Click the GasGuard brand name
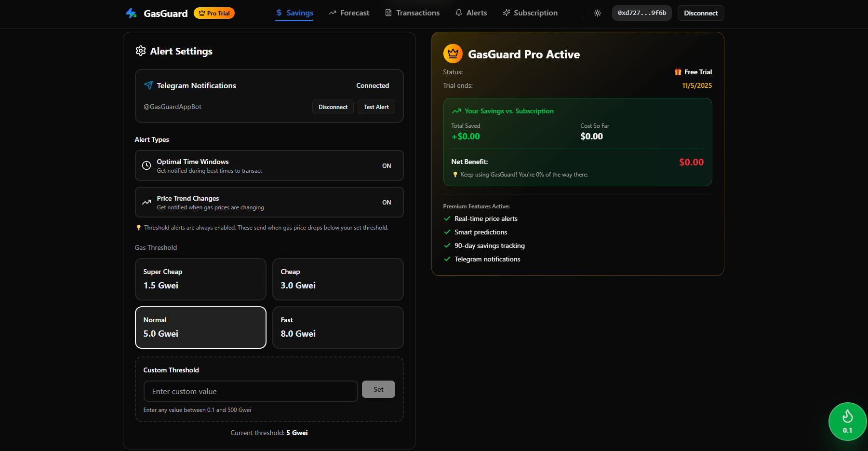 coord(166,14)
